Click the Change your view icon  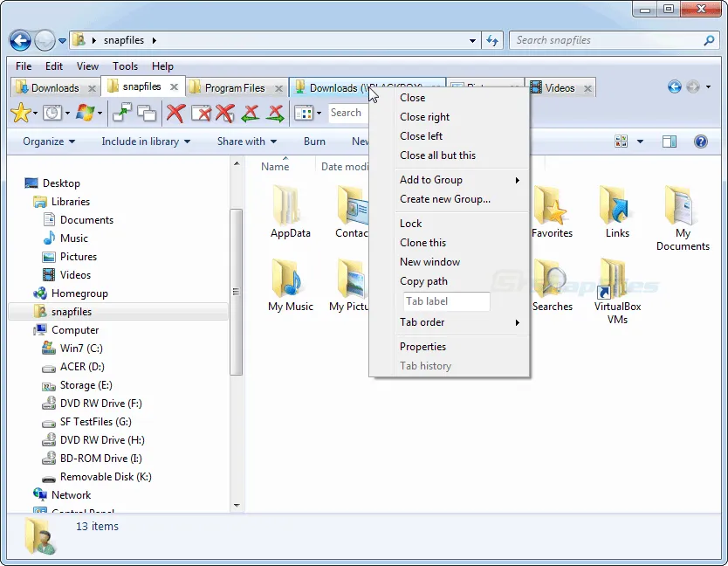(x=621, y=141)
